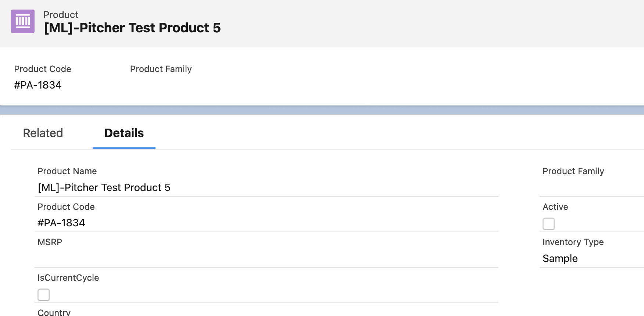
Task: Click the Product Name field label
Action: pyautogui.click(x=67, y=171)
